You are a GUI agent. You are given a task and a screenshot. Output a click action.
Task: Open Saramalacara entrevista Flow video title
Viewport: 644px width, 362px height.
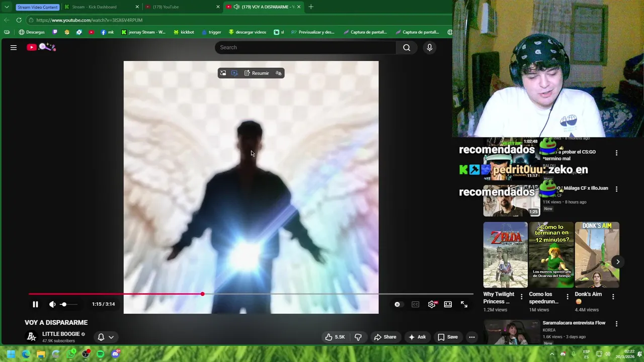tap(574, 323)
